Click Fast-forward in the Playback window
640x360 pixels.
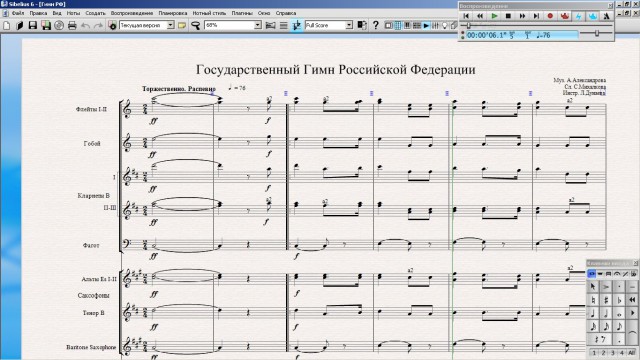[x=522, y=16]
